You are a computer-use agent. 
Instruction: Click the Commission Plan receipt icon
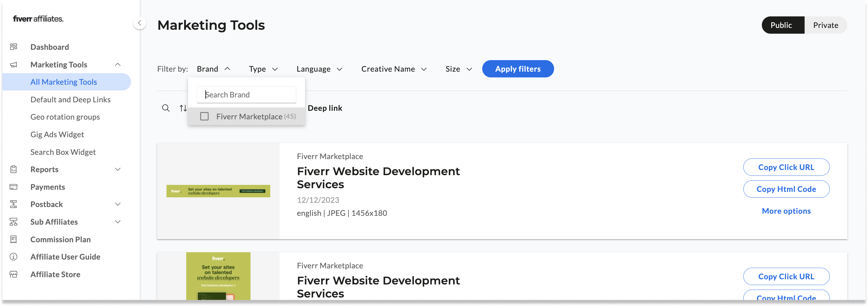pos(13,239)
